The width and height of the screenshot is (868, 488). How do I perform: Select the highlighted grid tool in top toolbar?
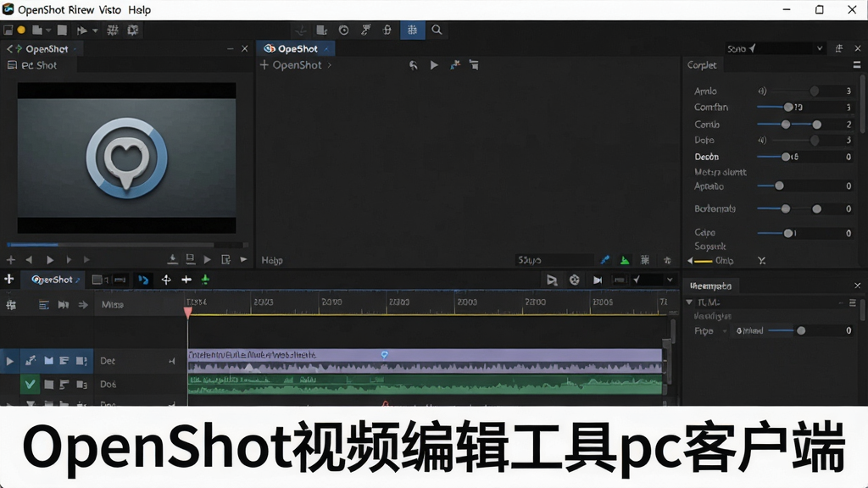413,30
